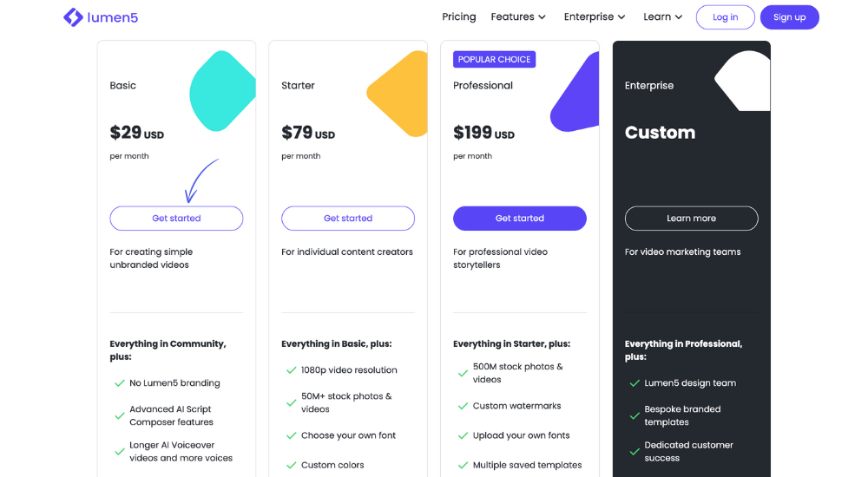The width and height of the screenshot is (868, 477).
Task: Get started with the Starter plan
Action: pyautogui.click(x=348, y=219)
